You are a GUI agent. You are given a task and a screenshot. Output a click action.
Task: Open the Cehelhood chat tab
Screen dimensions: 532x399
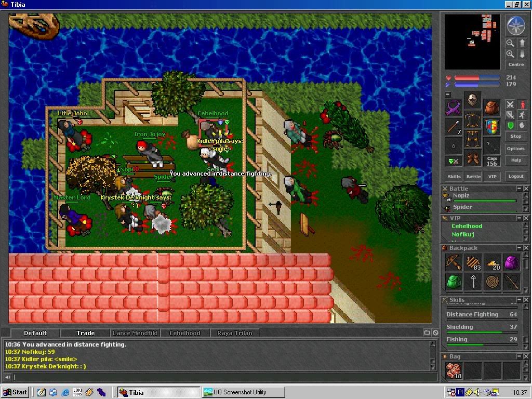(185, 333)
